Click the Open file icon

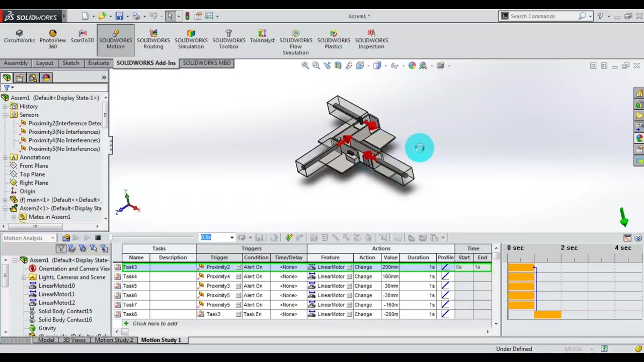pyautogui.click(x=102, y=16)
